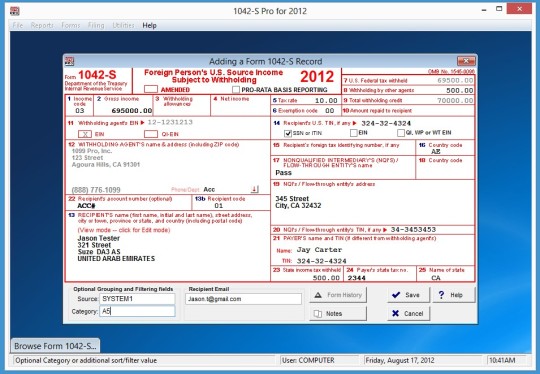Click the 1042-S Pro app icon in title bar
The height and width of the screenshot is (374, 540).
(14, 11)
